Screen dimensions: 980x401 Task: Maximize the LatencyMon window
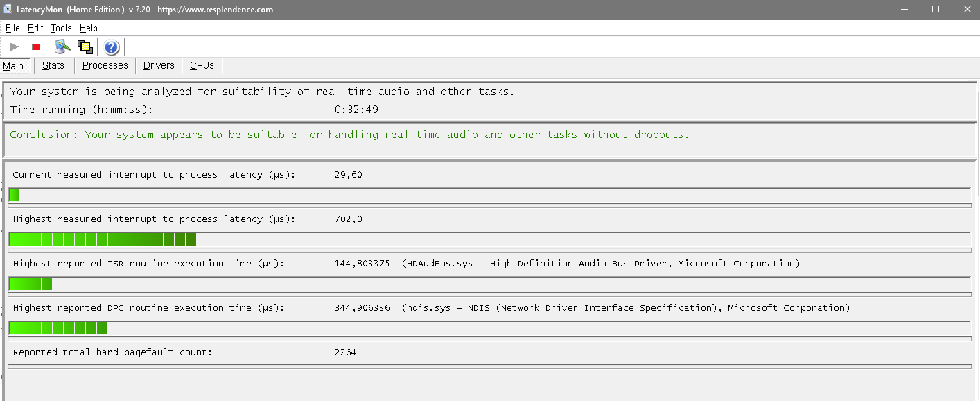pos(936,9)
